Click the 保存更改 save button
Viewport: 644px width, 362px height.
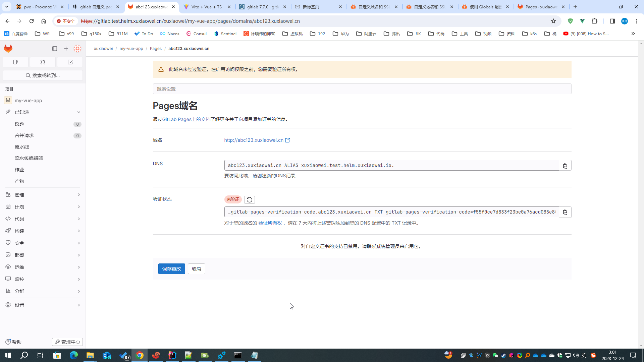click(172, 269)
